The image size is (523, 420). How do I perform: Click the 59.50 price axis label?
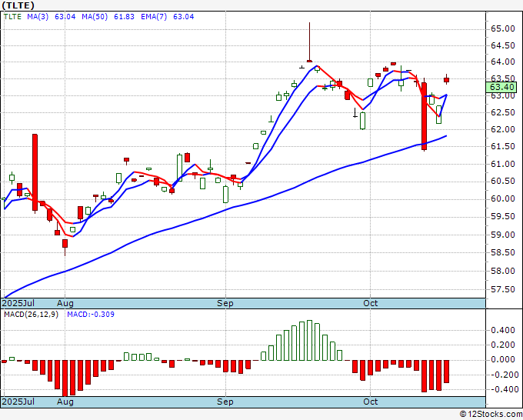click(503, 217)
